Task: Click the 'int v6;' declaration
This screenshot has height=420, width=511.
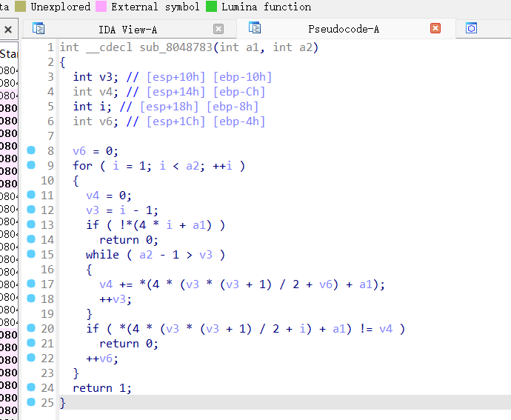Action: 96,121
